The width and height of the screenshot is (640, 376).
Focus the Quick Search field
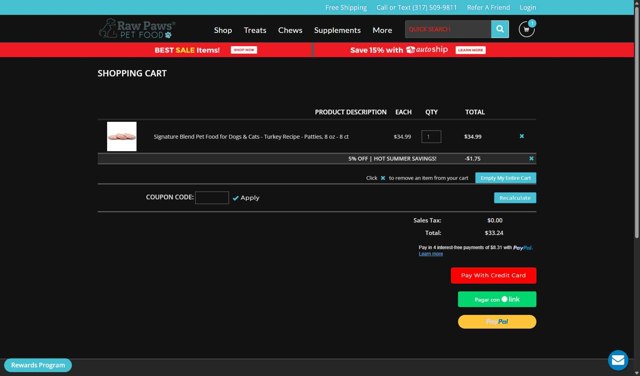(448, 29)
